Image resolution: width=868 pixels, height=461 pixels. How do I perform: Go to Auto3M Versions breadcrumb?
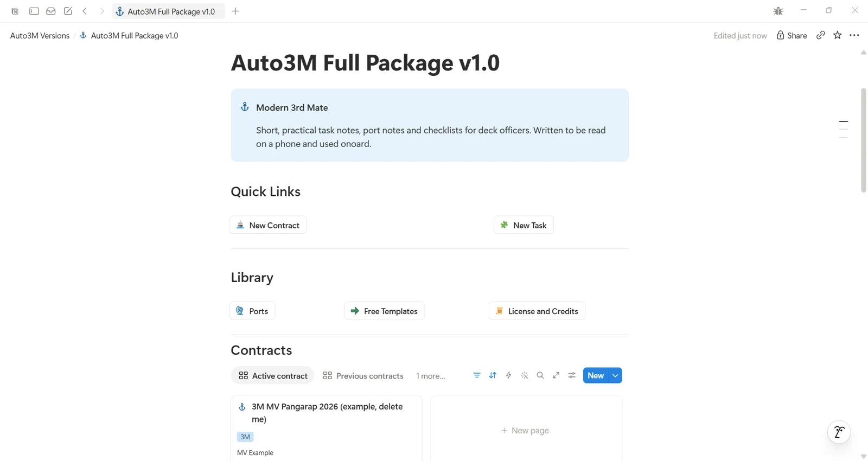click(x=40, y=35)
